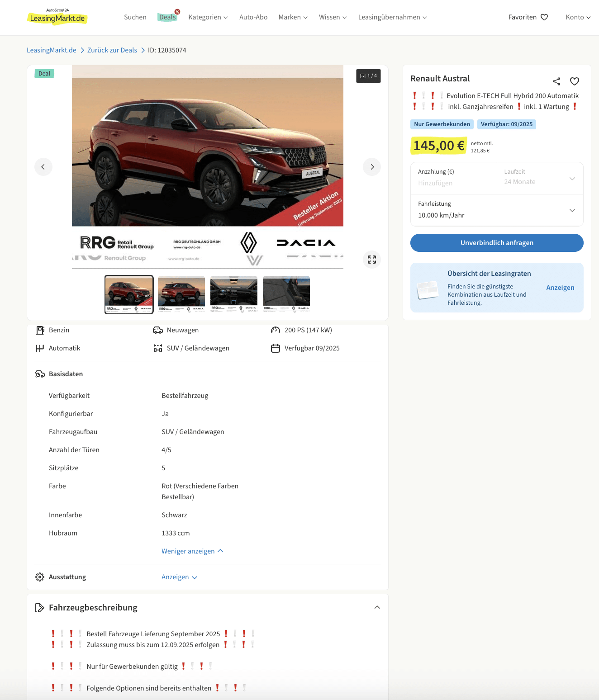
Task: Click Anzeigen in Leasingraten overview
Action: point(560,288)
